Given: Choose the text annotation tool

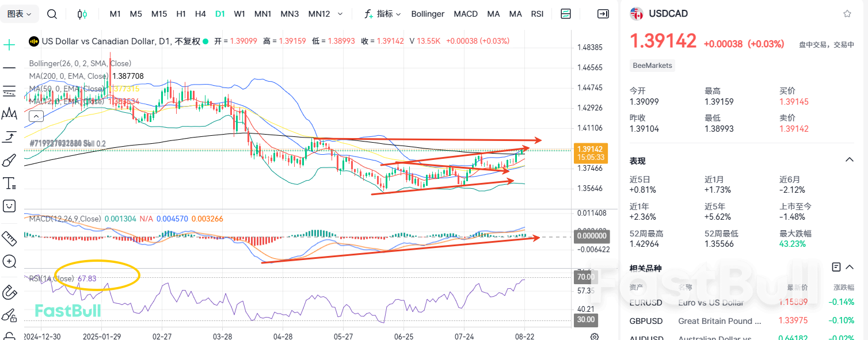Looking at the screenshot, I should point(9,184).
